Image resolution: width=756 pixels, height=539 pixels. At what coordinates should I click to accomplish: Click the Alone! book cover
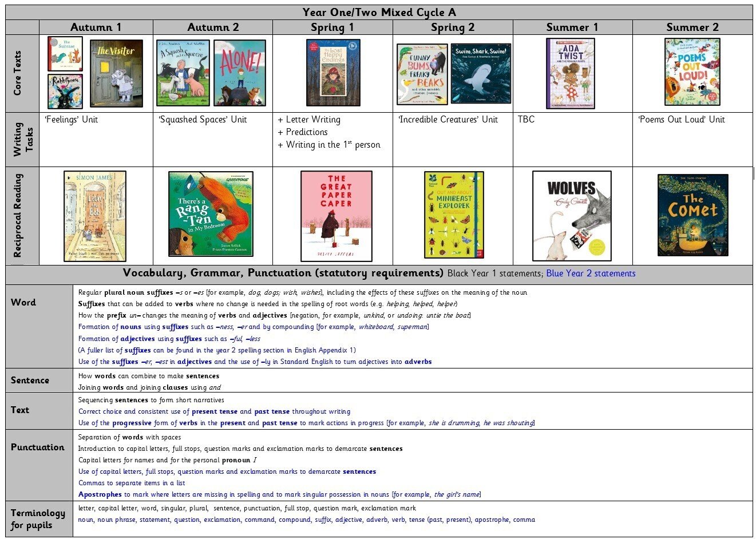click(240, 73)
